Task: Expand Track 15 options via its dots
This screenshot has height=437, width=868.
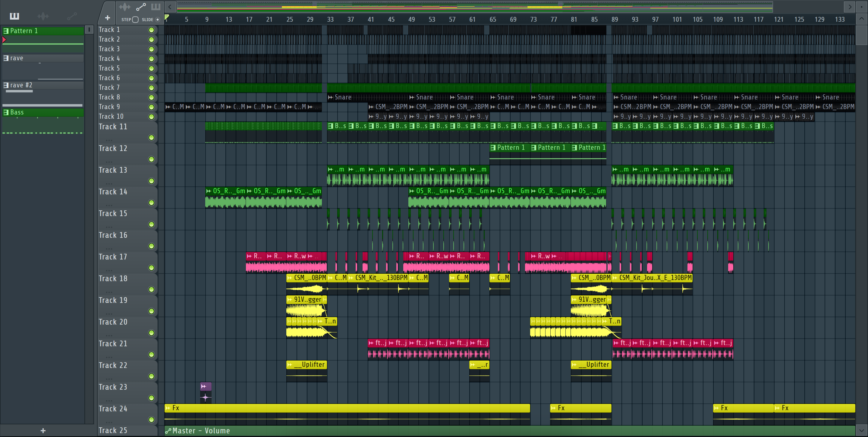Action: 109,227
